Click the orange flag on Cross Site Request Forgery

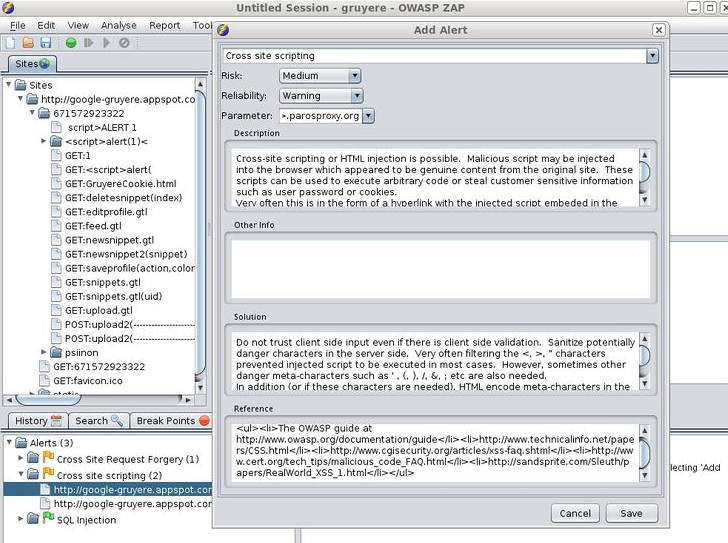click(x=48, y=458)
